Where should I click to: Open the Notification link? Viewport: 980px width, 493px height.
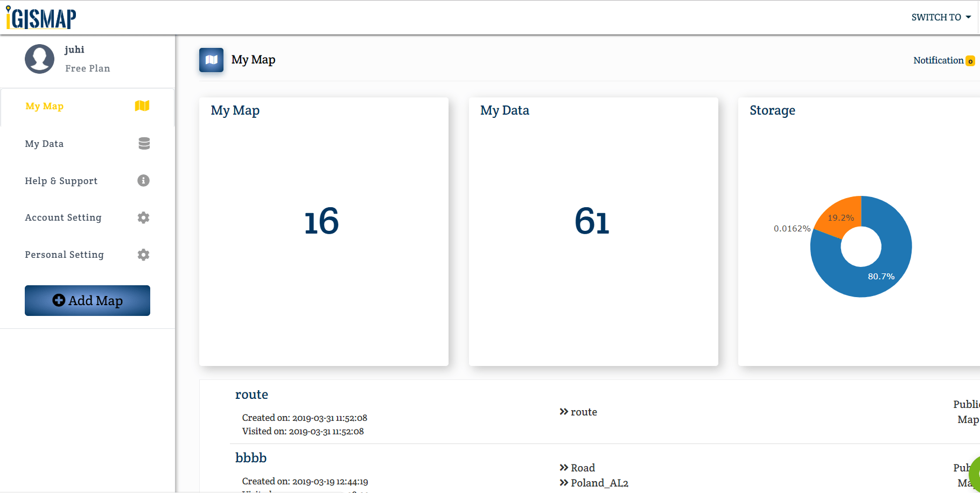pyautogui.click(x=939, y=60)
